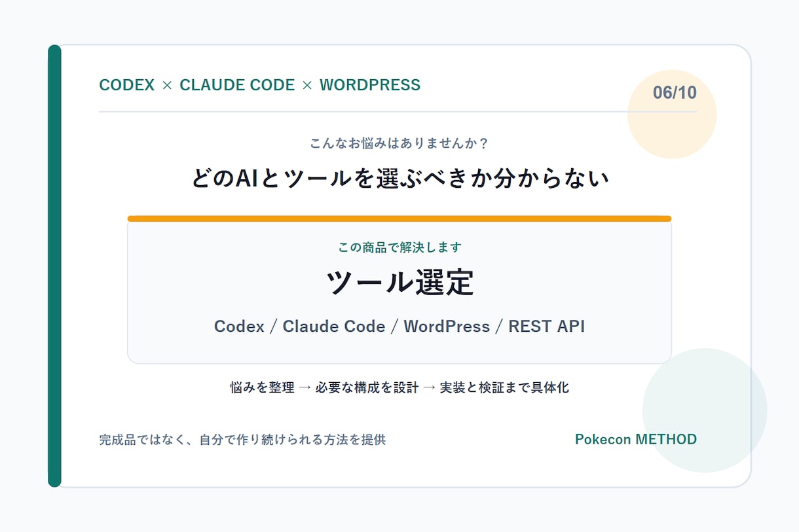Click the label "この商品で解決します"
Image resolution: width=799 pixels, height=532 pixels.
point(399,247)
